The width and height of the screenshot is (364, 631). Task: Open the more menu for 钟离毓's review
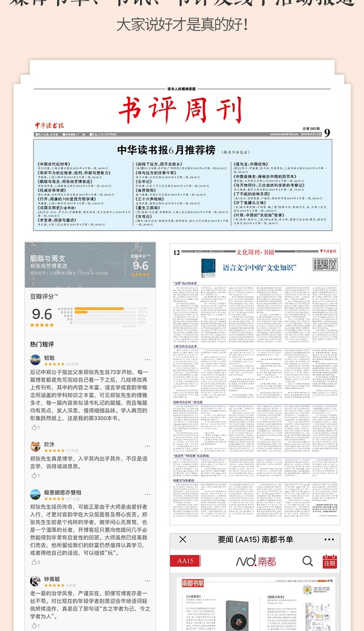pyautogui.click(x=148, y=580)
